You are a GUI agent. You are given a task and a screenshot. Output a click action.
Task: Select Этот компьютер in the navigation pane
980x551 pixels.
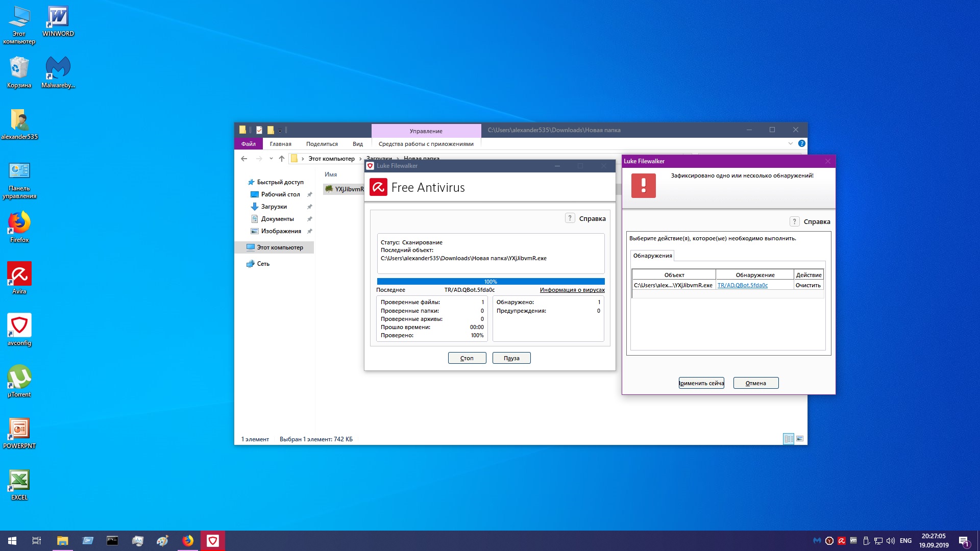[279, 247]
